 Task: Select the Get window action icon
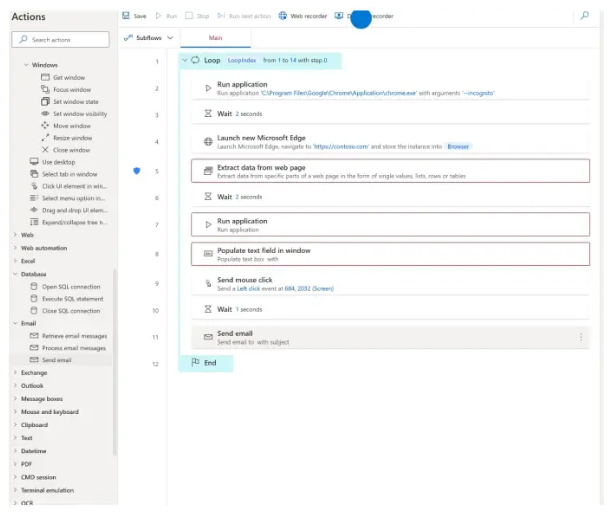pyautogui.click(x=45, y=77)
